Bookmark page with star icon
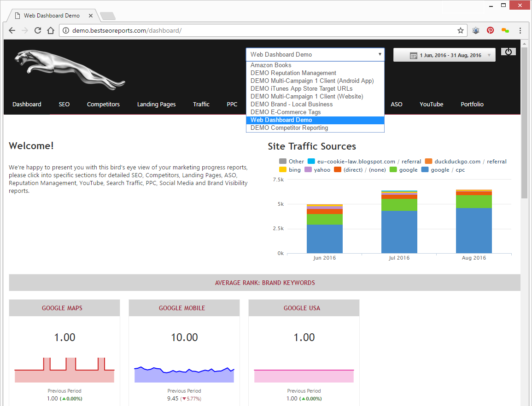The image size is (532, 406). click(460, 30)
